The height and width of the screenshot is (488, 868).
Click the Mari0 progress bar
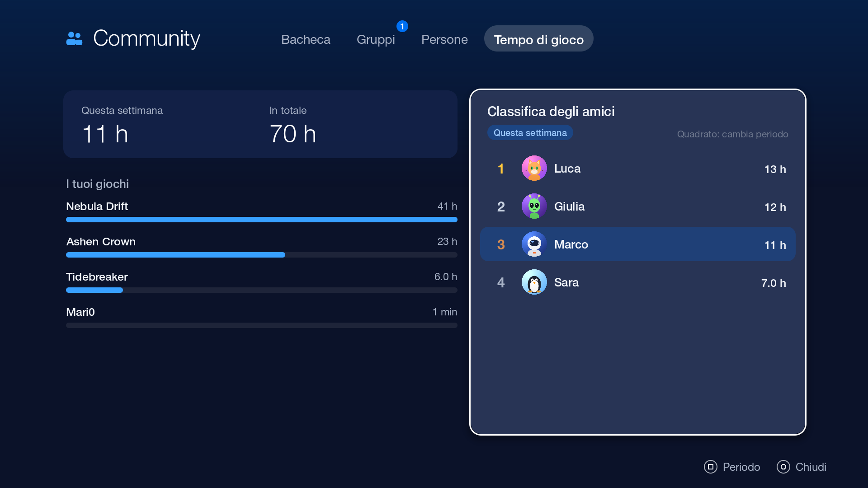[262, 325]
